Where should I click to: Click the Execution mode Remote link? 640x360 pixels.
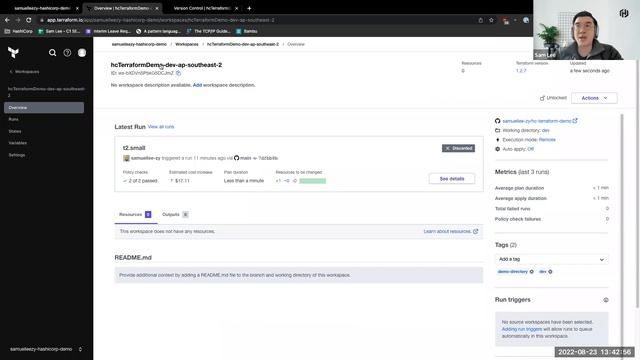tap(547, 140)
